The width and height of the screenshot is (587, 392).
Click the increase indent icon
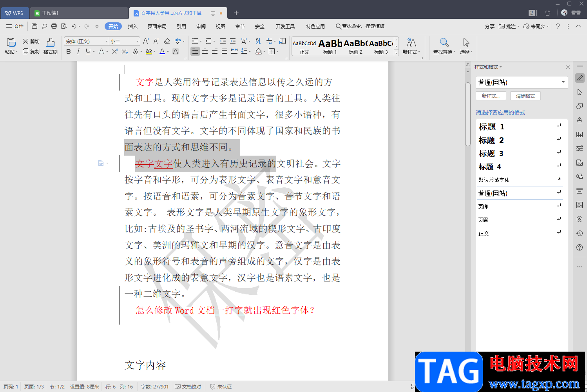click(x=233, y=41)
